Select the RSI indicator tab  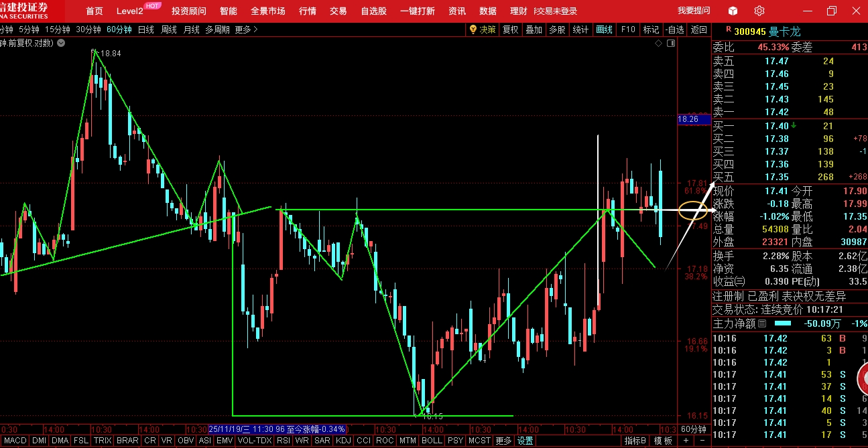pyautogui.click(x=284, y=441)
